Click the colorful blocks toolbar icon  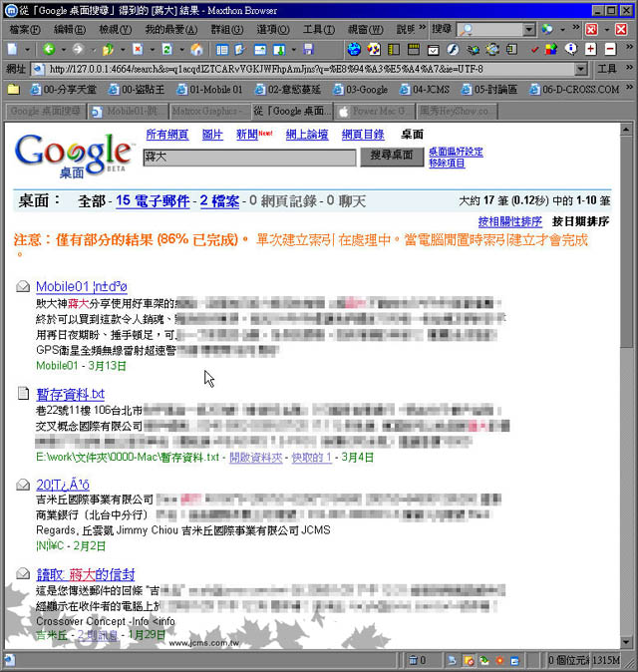[x=550, y=50]
